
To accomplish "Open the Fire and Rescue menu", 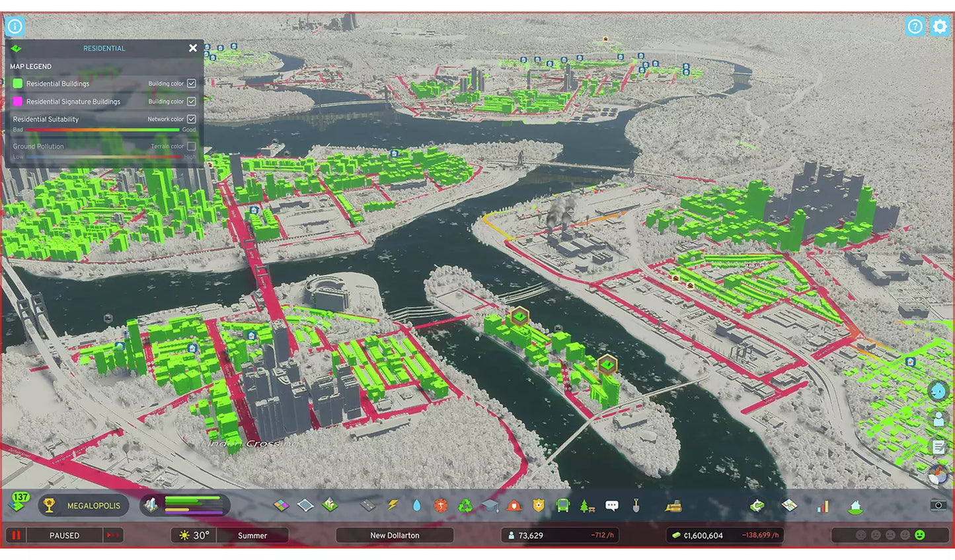I will [514, 506].
